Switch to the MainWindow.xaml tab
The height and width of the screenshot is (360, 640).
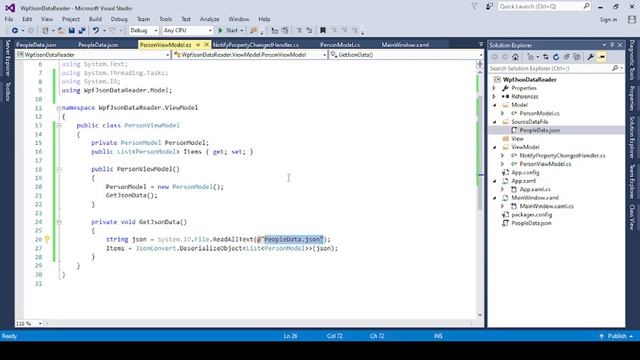(x=405, y=45)
